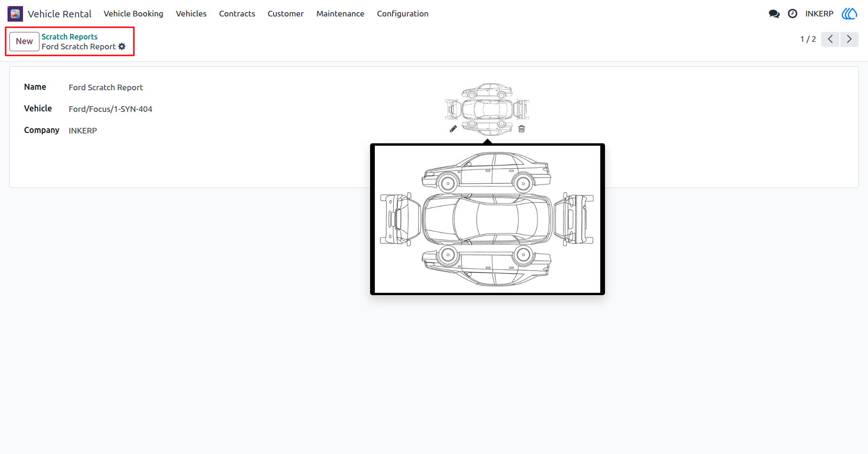Open the Customer menu
The image size is (868, 454).
pos(286,14)
